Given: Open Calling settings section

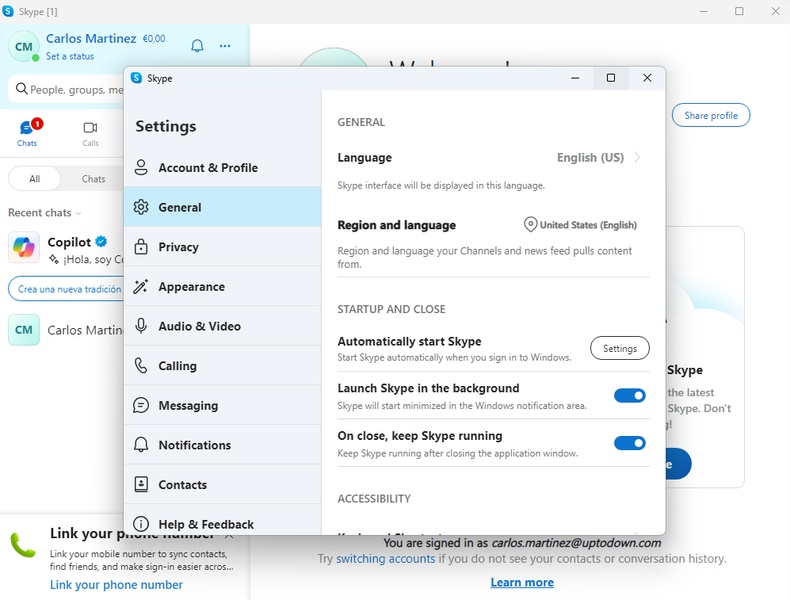Looking at the screenshot, I should coord(222,366).
